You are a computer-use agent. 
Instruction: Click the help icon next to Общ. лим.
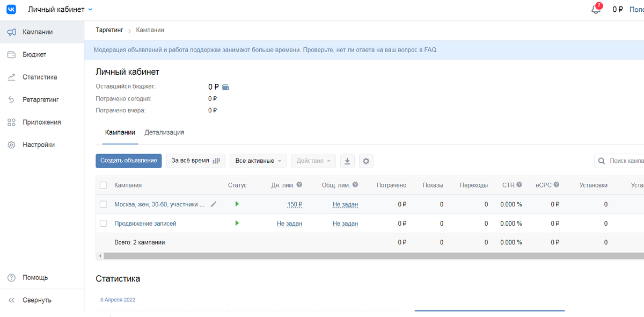tap(355, 185)
